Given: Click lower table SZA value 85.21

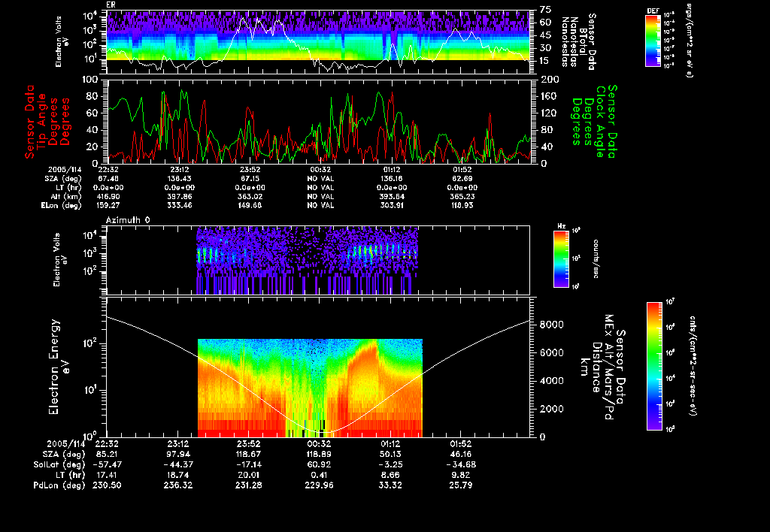Looking at the screenshot, I should click(x=107, y=455).
